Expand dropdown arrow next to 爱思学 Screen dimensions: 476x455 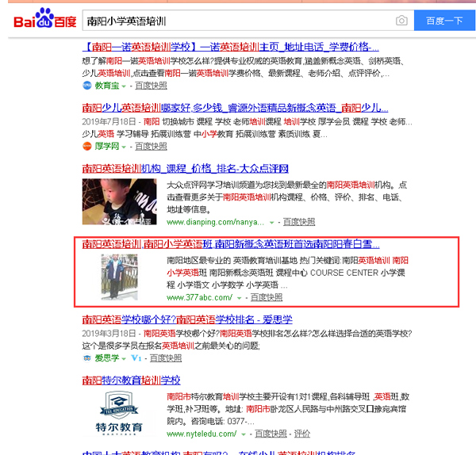[x=124, y=359]
